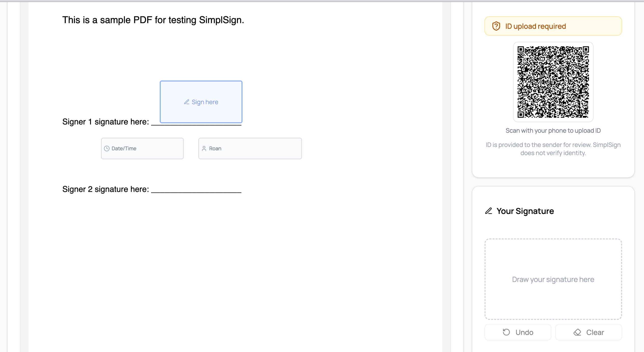Click the Signer 1 signature label

pos(105,121)
